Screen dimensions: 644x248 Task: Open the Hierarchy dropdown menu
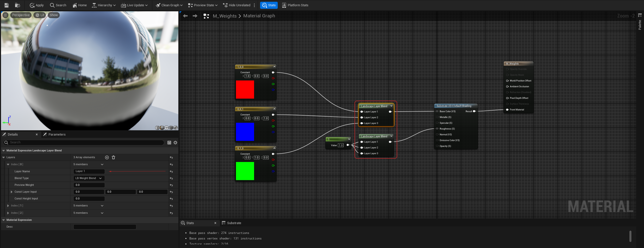[104, 5]
